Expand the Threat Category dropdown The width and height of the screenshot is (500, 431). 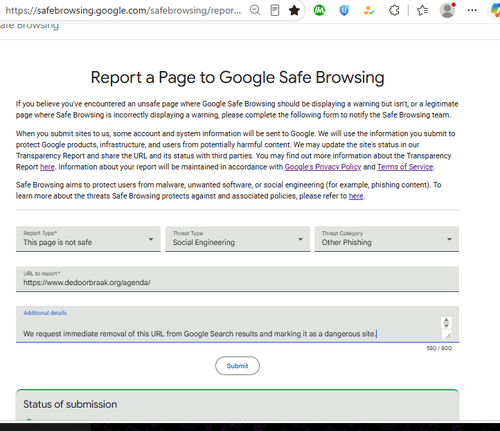click(x=387, y=239)
